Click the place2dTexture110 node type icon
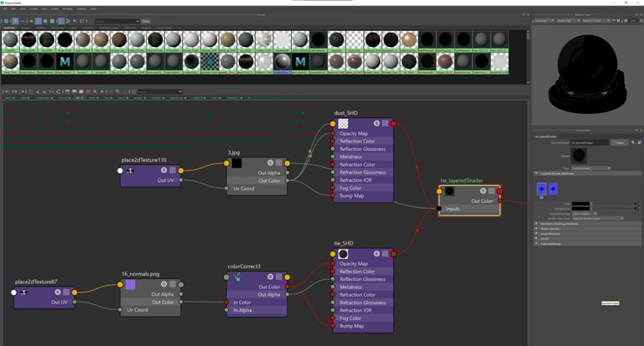The height and width of the screenshot is (346, 644). tap(130, 171)
